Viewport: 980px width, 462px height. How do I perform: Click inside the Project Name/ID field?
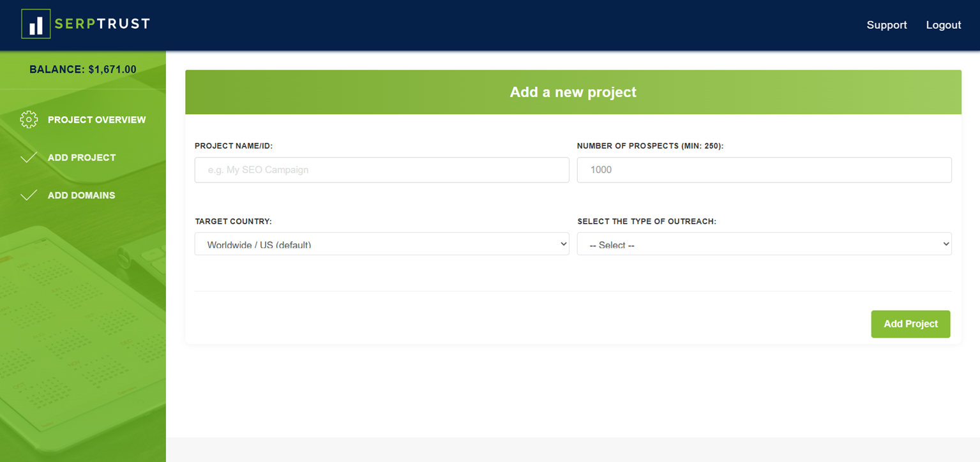pyautogui.click(x=381, y=170)
